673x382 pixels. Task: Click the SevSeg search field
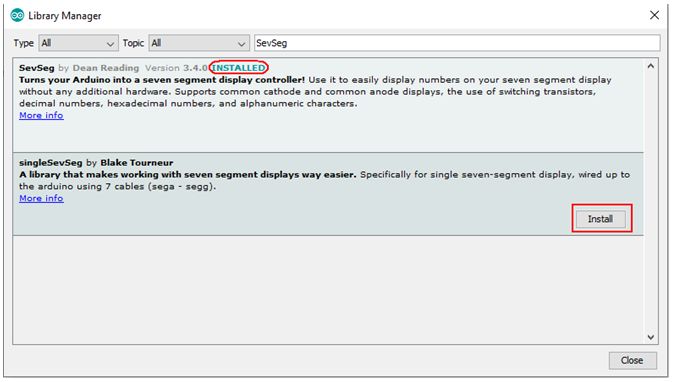coord(457,43)
